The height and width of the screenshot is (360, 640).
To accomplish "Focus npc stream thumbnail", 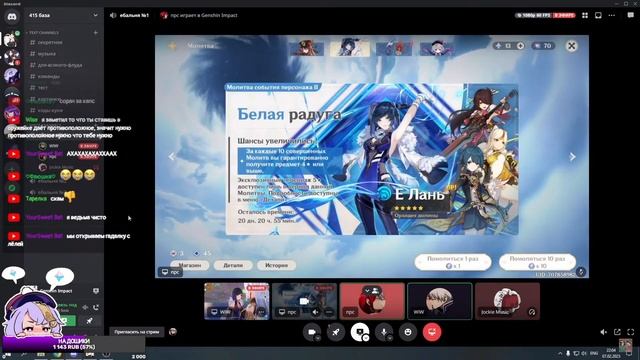I will click(x=304, y=301).
